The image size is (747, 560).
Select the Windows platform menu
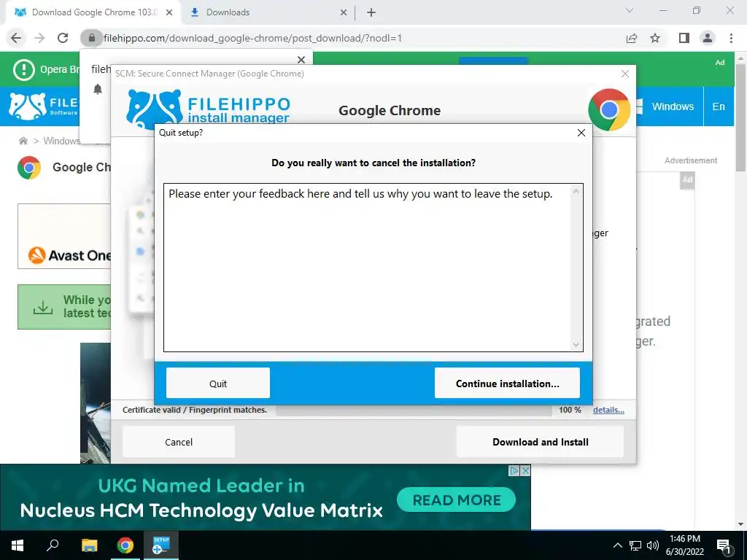coord(666,106)
